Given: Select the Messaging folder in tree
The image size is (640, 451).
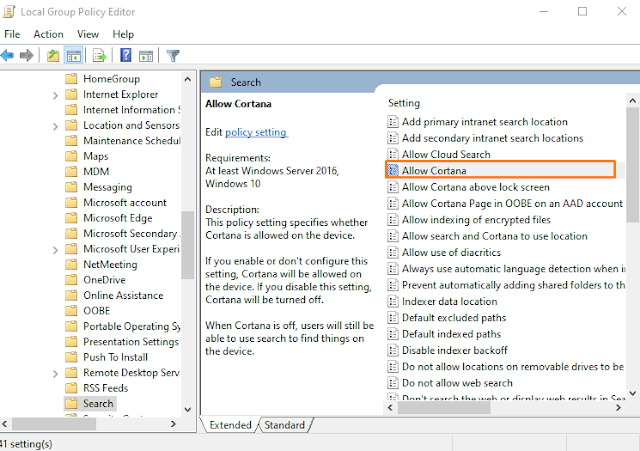Looking at the screenshot, I should tap(108, 187).
